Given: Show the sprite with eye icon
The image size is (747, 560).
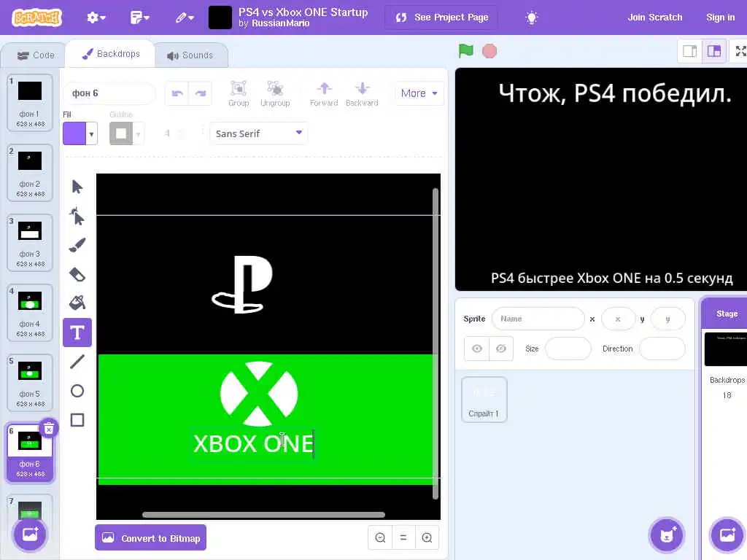Looking at the screenshot, I should click(x=477, y=349).
